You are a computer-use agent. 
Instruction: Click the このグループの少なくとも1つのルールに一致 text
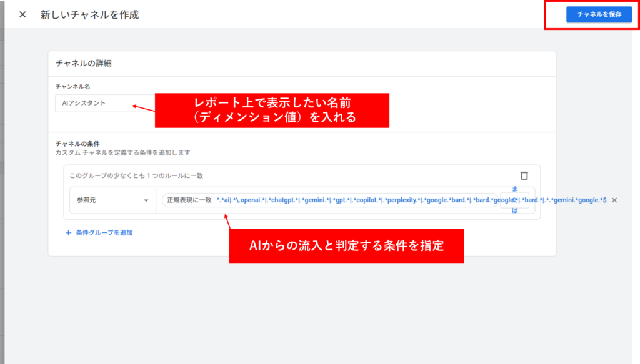point(136,175)
